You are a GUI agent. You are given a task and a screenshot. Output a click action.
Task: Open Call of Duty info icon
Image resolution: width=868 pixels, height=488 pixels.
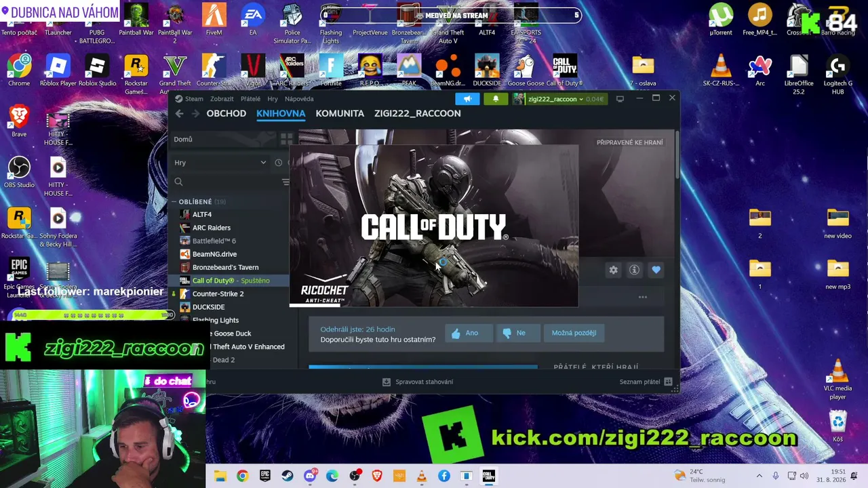coord(634,270)
